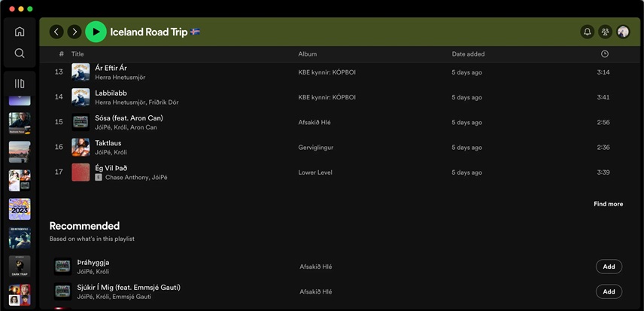The height and width of the screenshot is (311, 644).
Task: Open album Gerviglingur
Action: click(x=316, y=148)
